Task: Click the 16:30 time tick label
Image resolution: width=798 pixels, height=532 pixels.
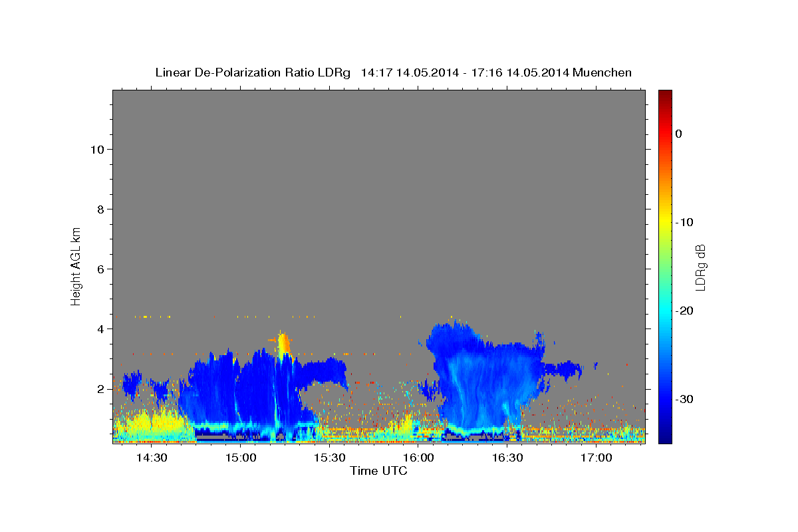Action: coord(507,458)
